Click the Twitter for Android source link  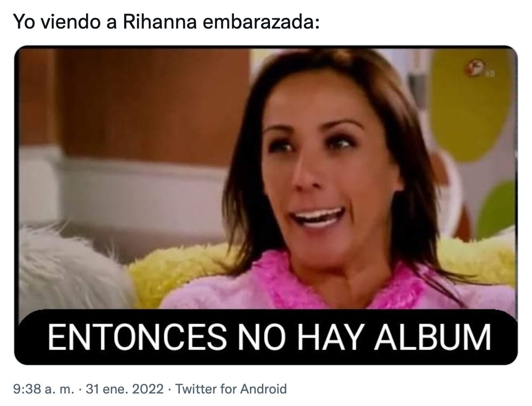click(x=231, y=389)
